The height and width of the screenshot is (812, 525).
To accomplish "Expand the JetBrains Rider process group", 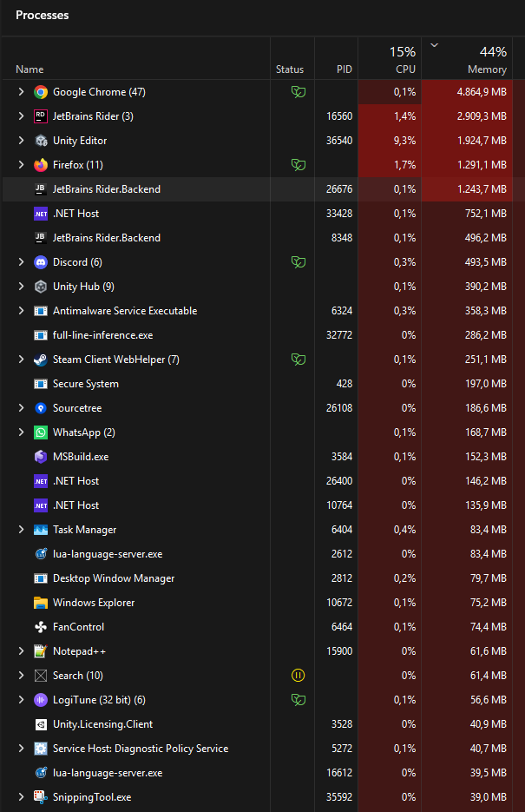I will 19,116.
